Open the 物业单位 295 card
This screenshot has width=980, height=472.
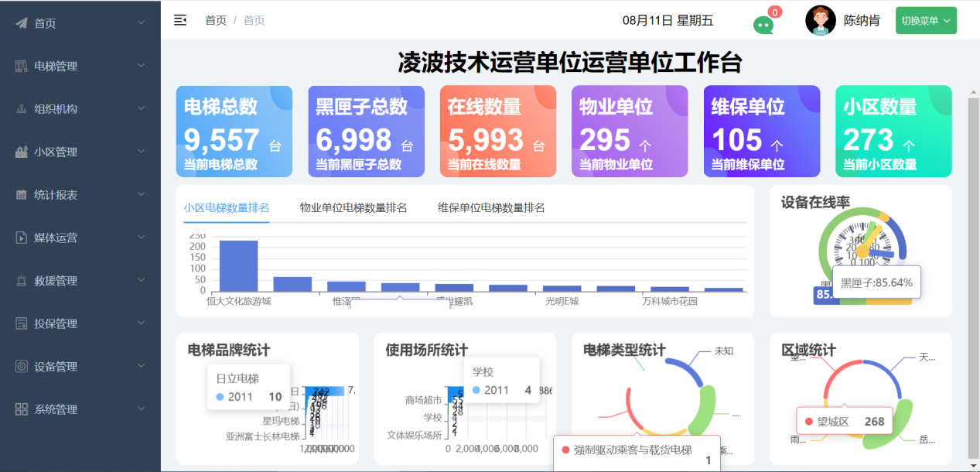pyautogui.click(x=630, y=132)
